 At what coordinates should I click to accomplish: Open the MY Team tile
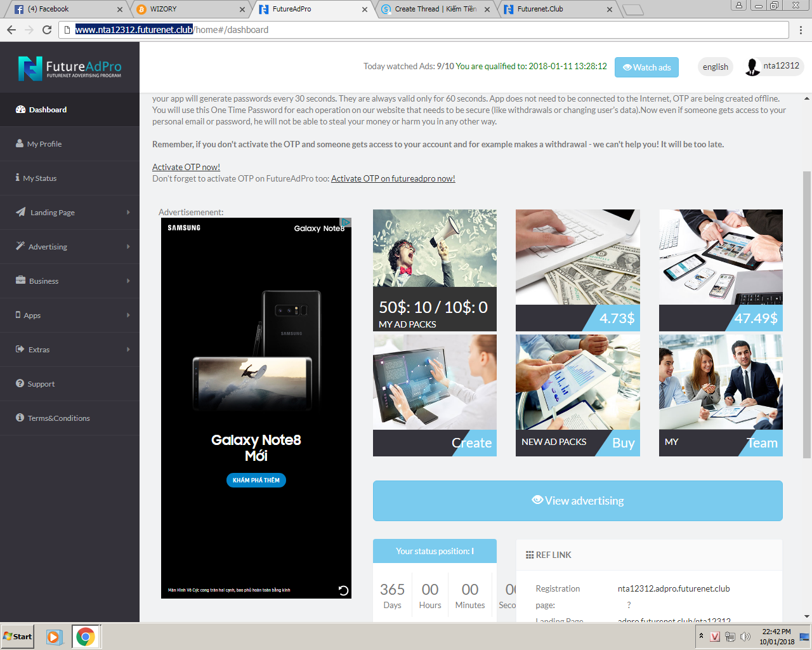click(x=721, y=395)
